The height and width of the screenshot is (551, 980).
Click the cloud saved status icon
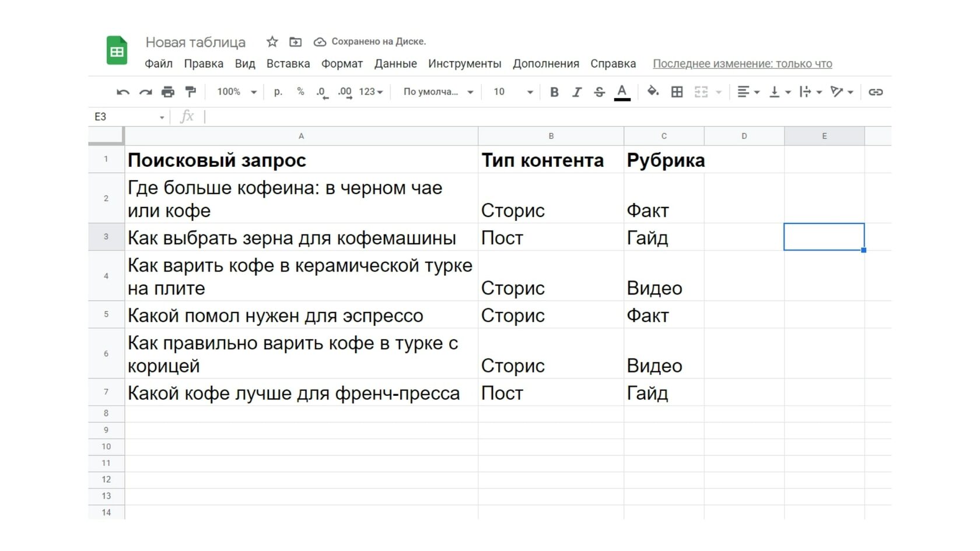click(x=320, y=42)
